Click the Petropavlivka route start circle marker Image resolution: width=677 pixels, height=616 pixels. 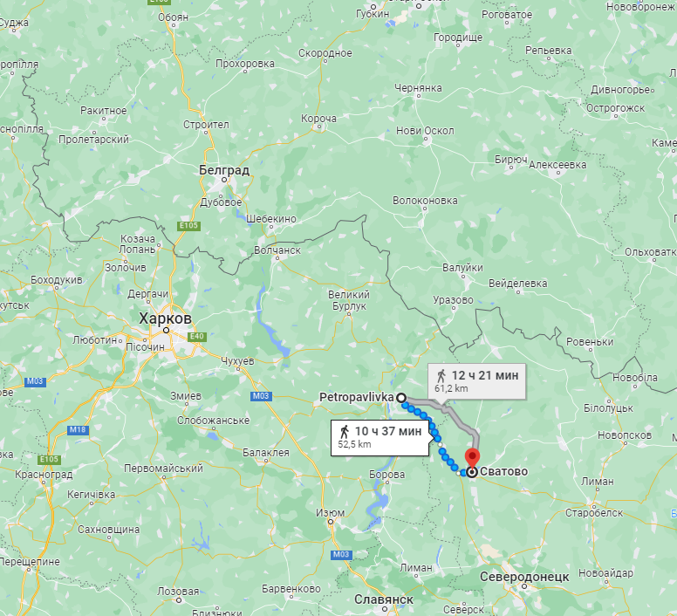pyautogui.click(x=401, y=398)
